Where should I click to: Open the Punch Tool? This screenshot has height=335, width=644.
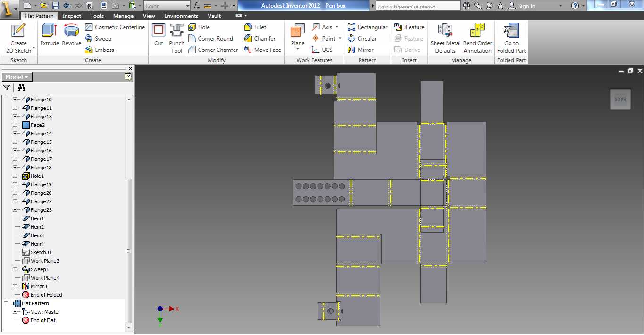tap(176, 38)
